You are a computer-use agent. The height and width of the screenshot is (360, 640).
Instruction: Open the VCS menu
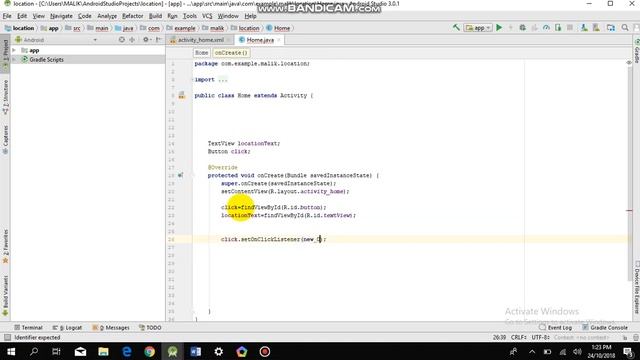207,16
